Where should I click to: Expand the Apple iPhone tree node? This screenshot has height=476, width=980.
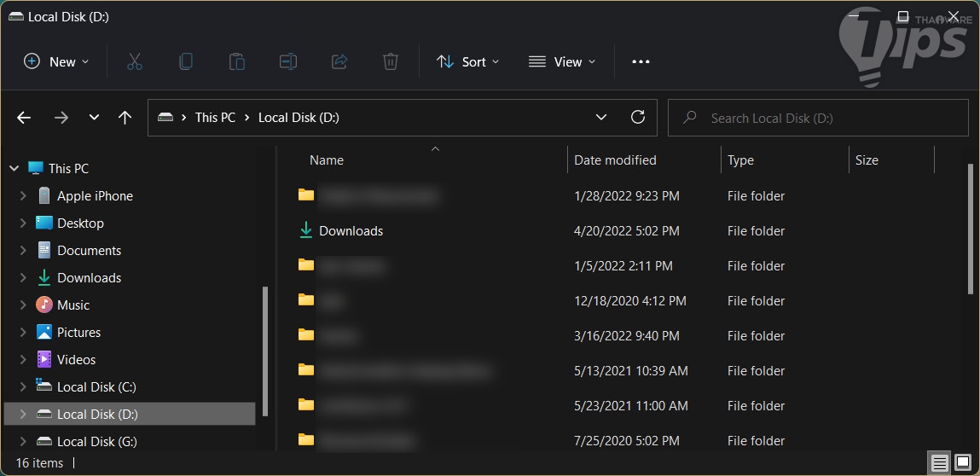[x=23, y=196]
